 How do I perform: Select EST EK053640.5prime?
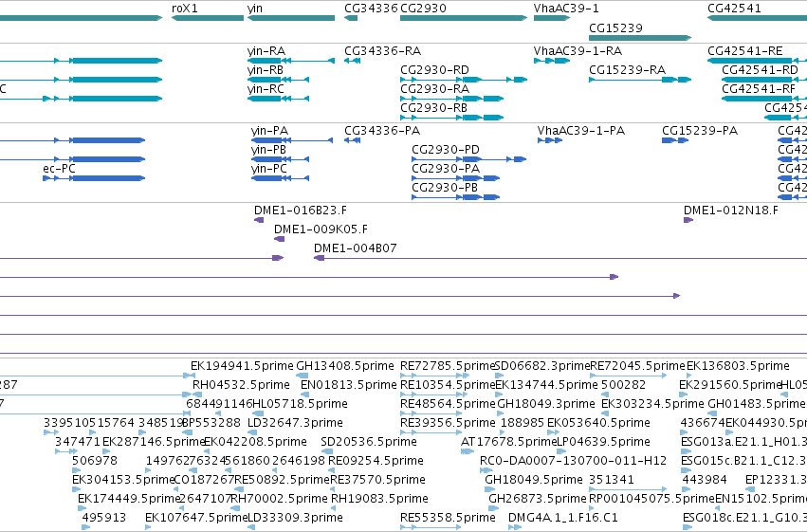pos(553,433)
